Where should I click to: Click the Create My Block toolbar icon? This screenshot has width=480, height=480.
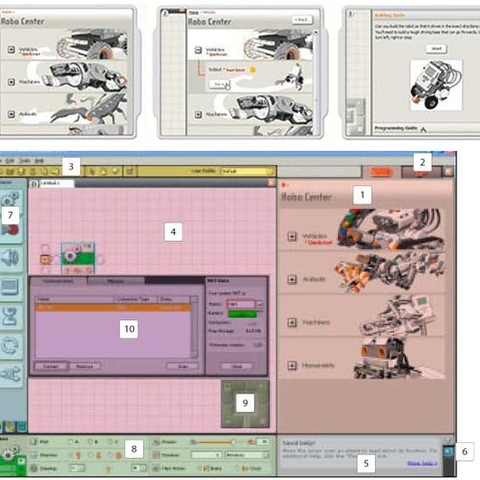(130, 172)
